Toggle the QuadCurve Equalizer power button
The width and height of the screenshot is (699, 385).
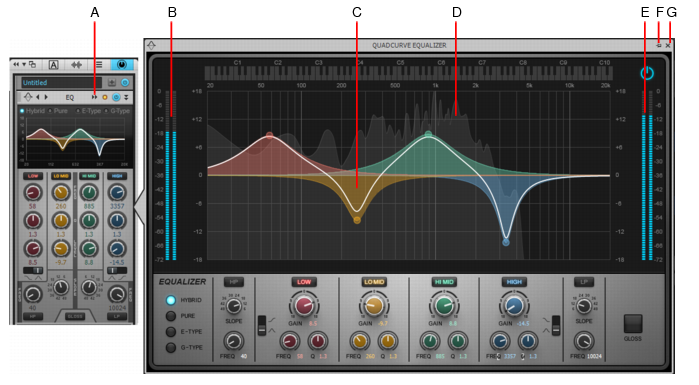pos(647,73)
